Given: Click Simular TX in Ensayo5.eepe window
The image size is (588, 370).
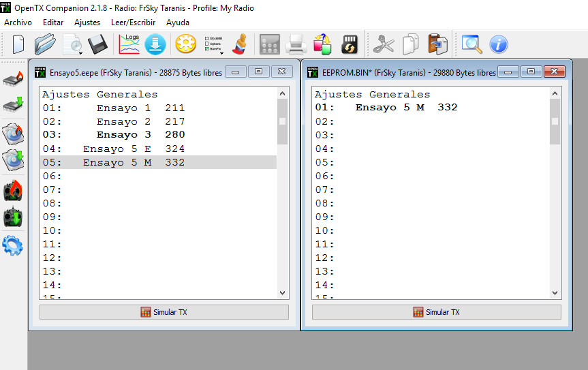Looking at the screenshot, I should (164, 312).
